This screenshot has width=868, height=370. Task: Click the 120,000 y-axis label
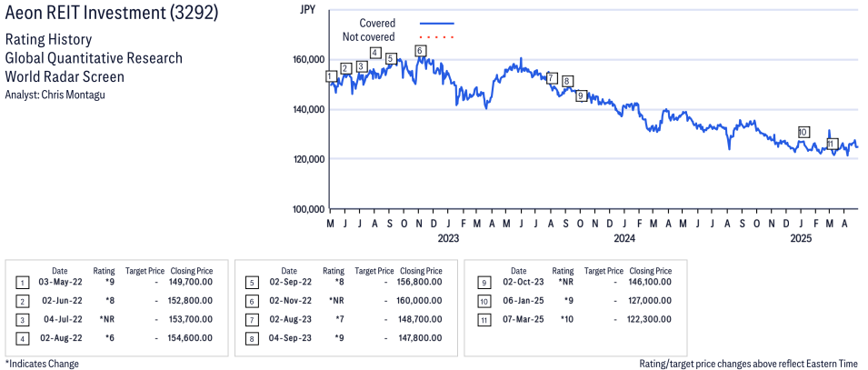(309, 159)
